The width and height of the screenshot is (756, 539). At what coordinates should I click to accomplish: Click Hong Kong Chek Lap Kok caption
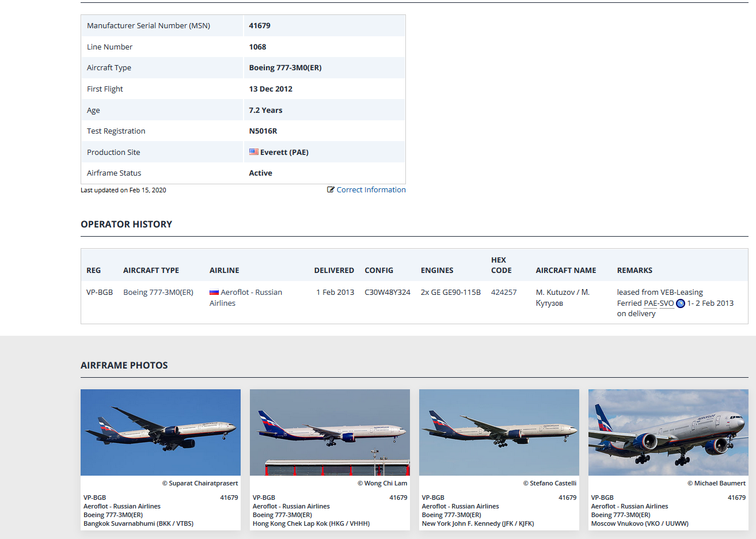tap(311, 523)
